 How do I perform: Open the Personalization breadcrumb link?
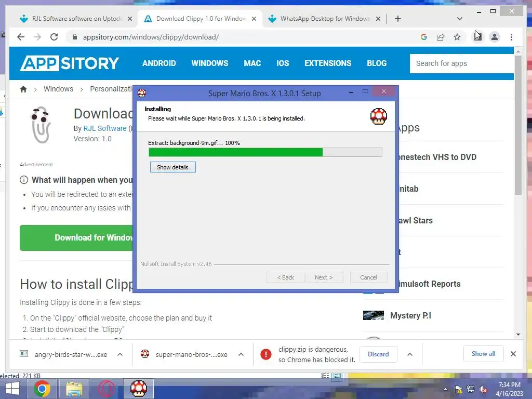[111, 89]
